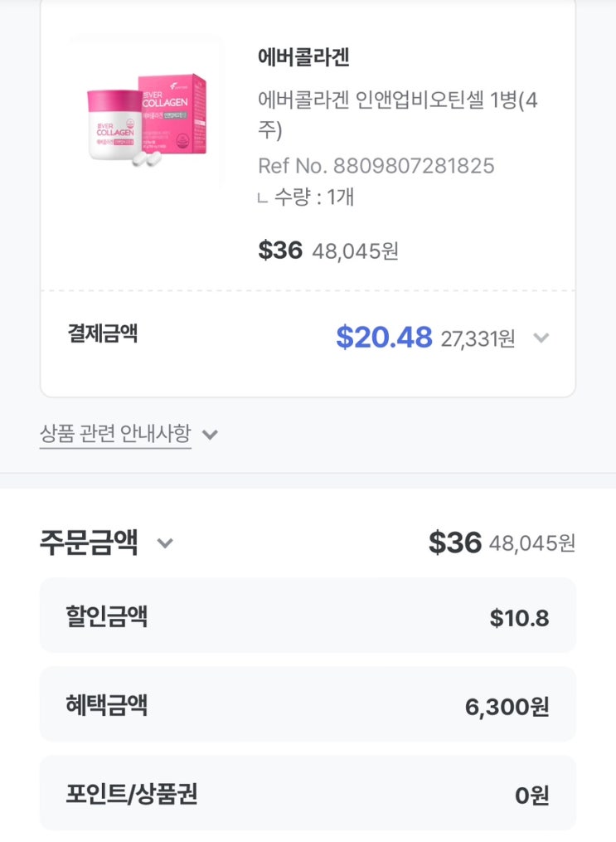The width and height of the screenshot is (616, 842).
Task: Open the 상품 관련 안내사항 link
Action: (115, 433)
